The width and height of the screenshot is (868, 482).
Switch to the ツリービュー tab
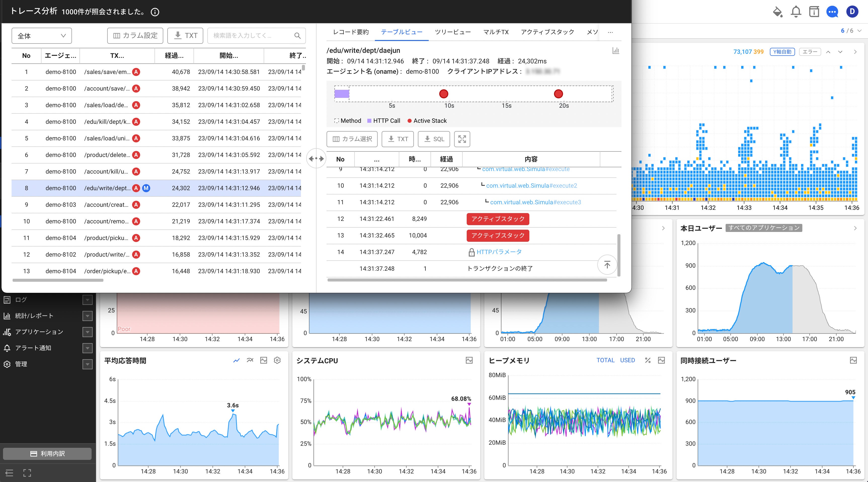[x=453, y=32]
